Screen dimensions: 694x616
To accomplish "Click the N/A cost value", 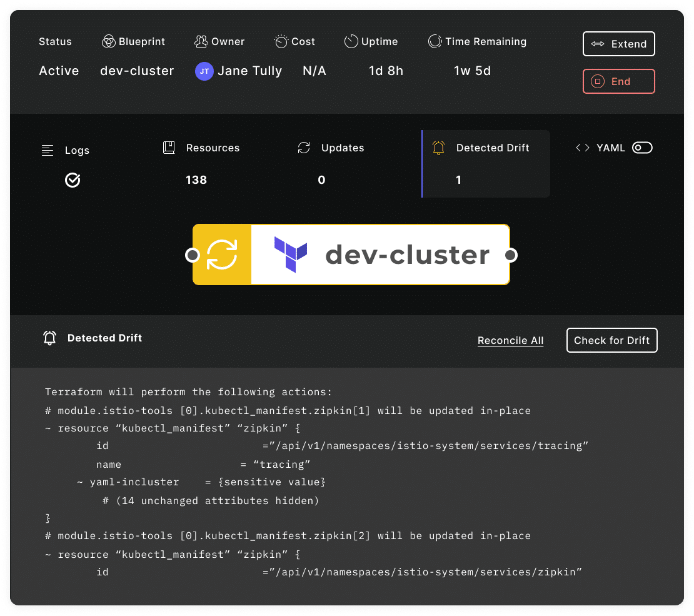I will (x=314, y=71).
